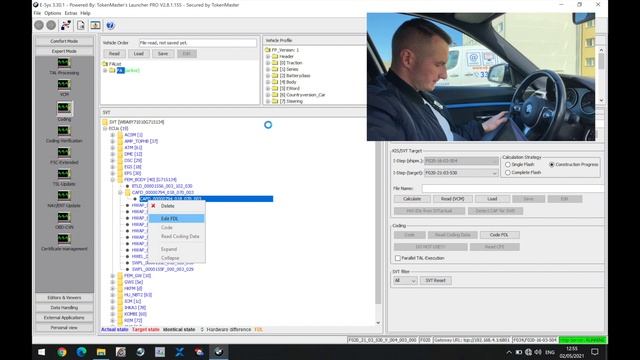
Task: Click the SVT Reset button
Action: 436,280
